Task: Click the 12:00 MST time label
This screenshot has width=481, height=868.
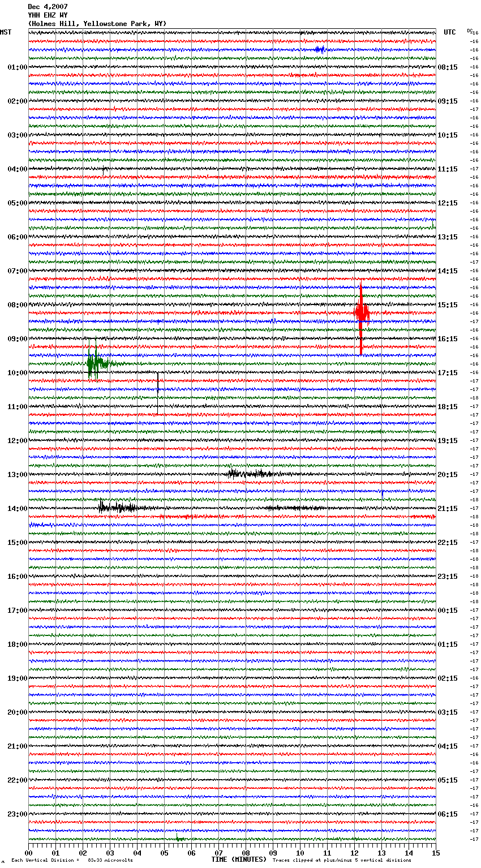Action: coord(17,441)
